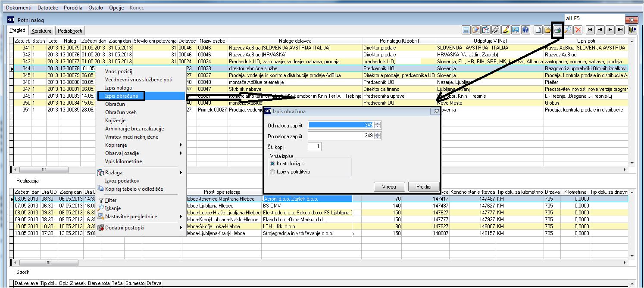Image resolution: width=644 pixels, height=288 pixels.
Task: Click the printer icon in toolbar
Action: [558, 30]
